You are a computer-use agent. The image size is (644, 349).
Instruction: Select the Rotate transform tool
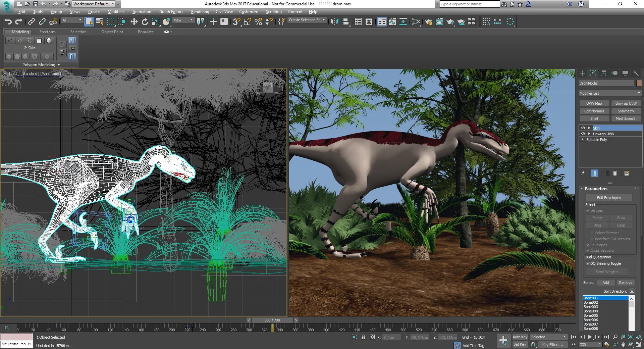click(x=145, y=22)
